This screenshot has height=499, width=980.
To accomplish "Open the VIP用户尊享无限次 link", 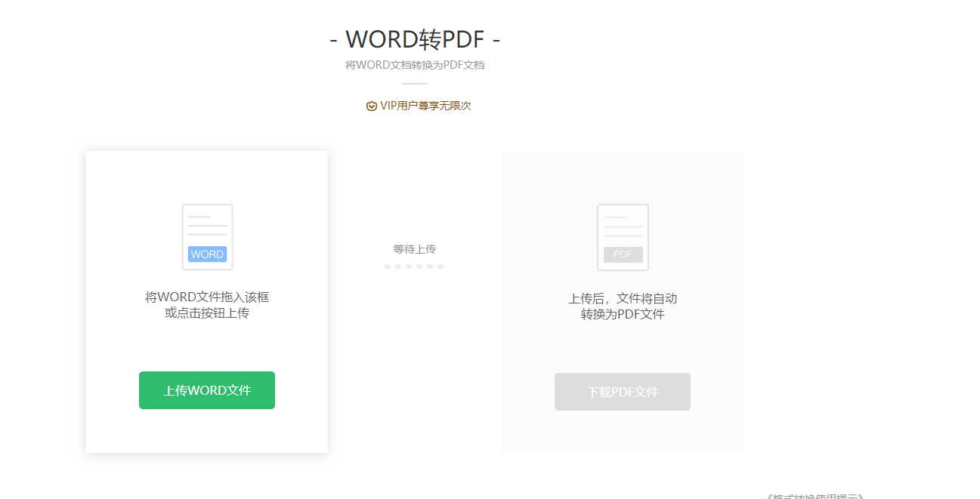I will [x=419, y=106].
